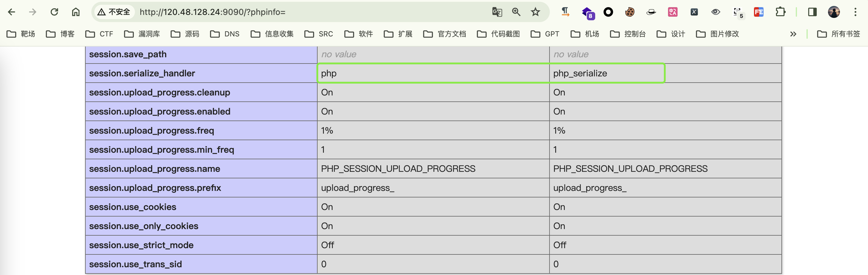
Task: Open the 信息收集 bookmark folder
Action: [x=272, y=34]
